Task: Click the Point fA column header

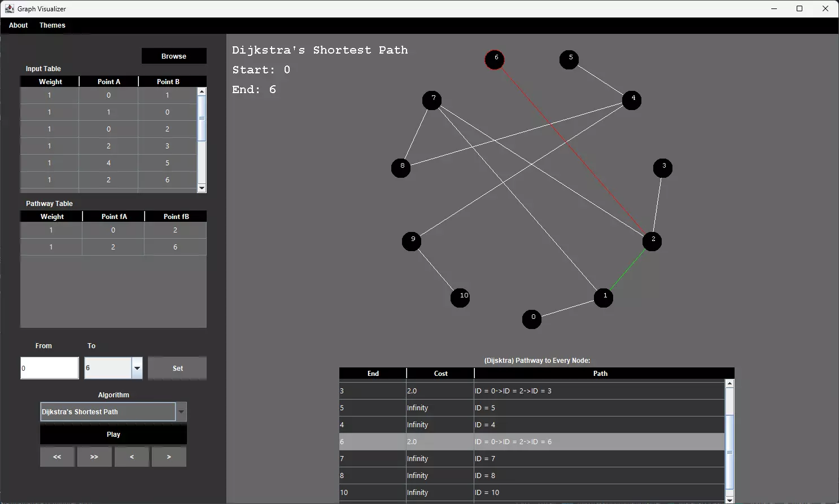Action: [114, 217]
